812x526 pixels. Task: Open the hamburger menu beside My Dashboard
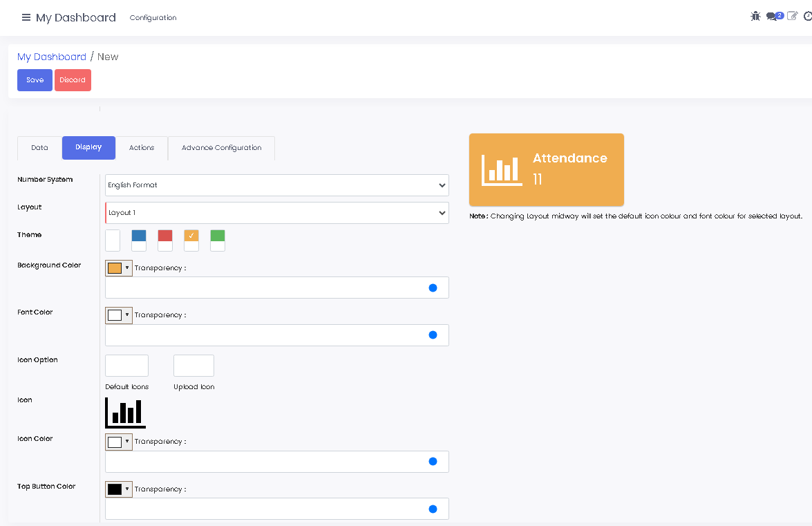pos(26,18)
